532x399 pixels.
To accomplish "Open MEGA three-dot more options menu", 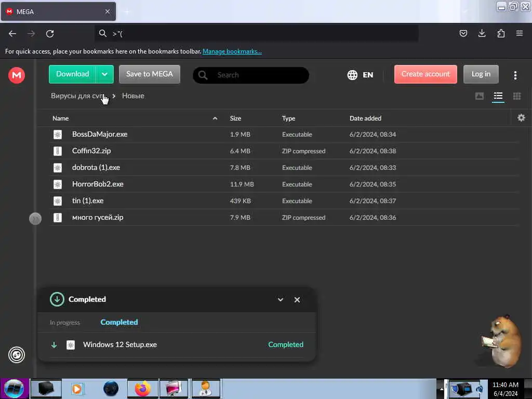I will (x=515, y=75).
